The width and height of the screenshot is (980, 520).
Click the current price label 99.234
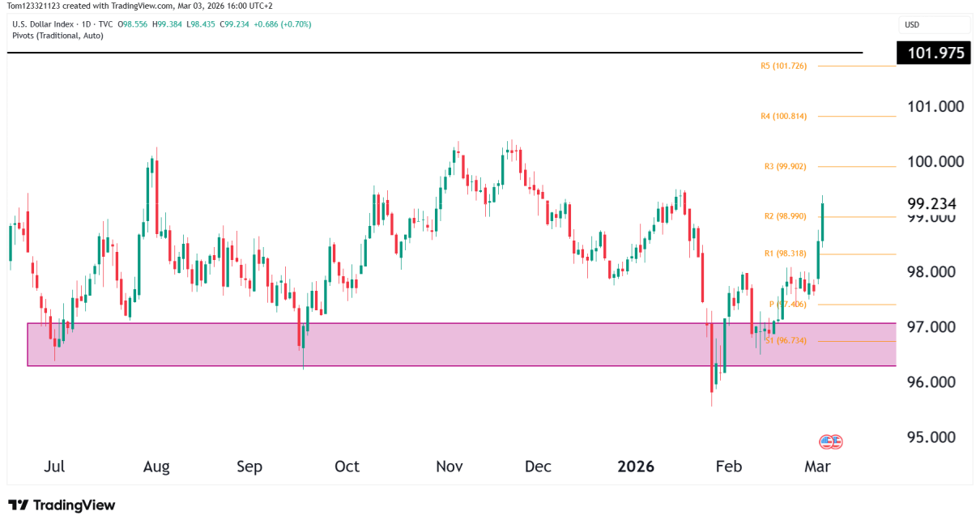coord(932,204)
